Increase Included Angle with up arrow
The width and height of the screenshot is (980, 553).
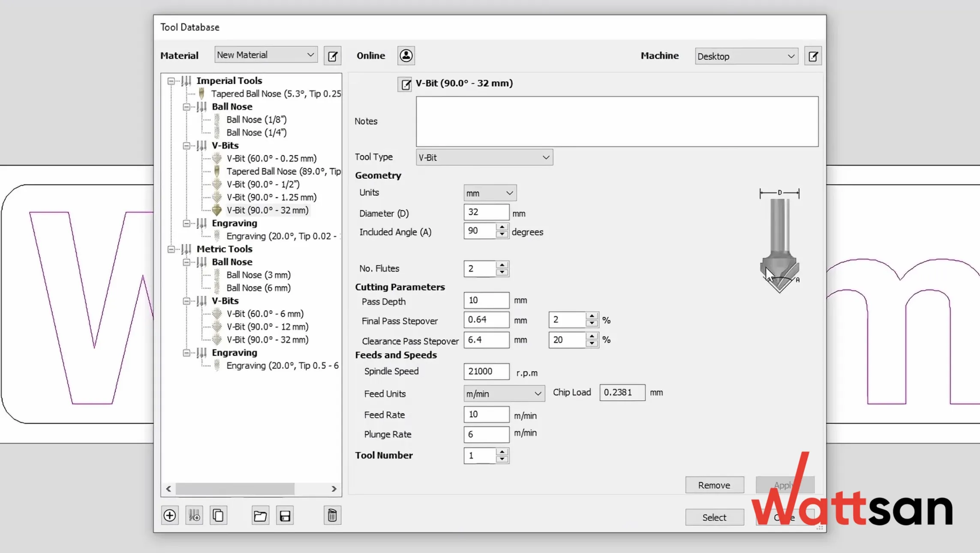(x=502, y=227)
